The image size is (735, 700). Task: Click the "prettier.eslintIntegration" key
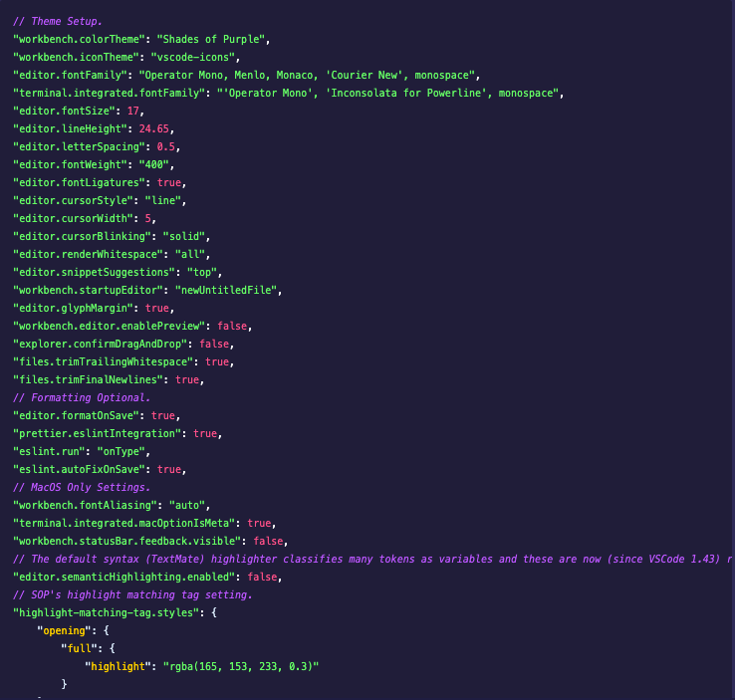(97, 433)
